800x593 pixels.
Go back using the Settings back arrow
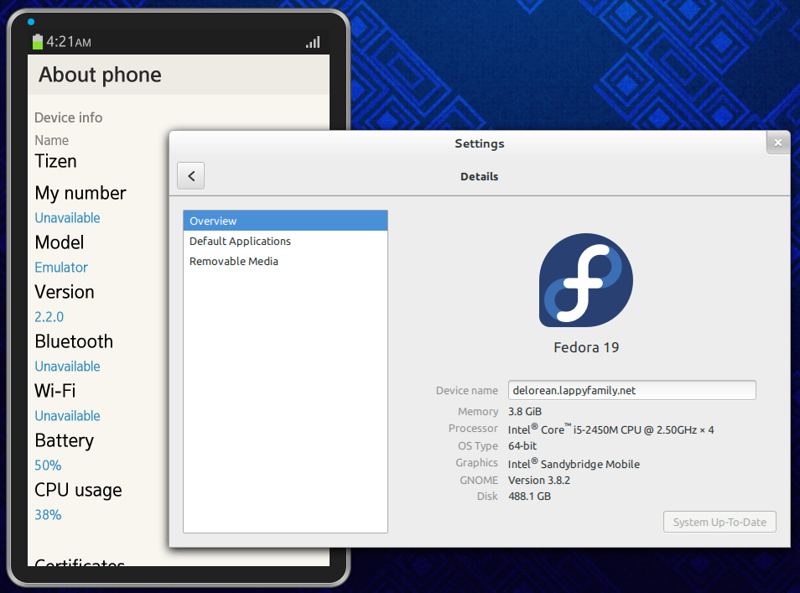pyautogui.click(x=191, y=176)
